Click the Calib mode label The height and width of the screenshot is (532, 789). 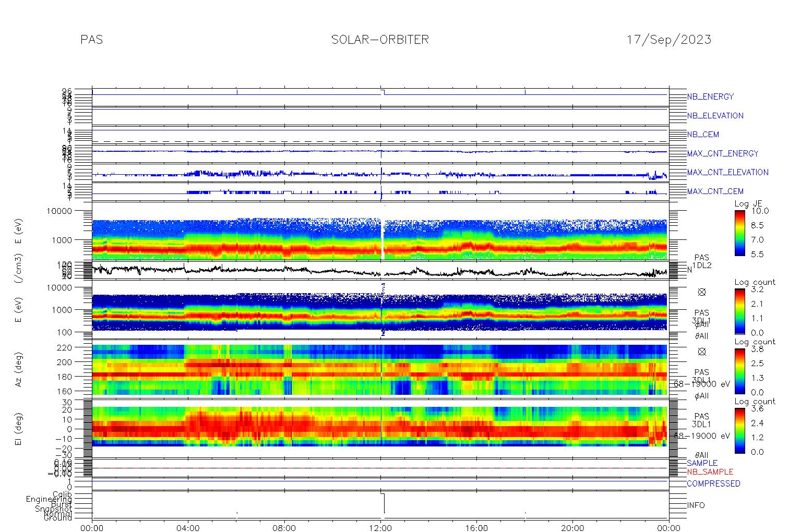[x=62, y=494]
